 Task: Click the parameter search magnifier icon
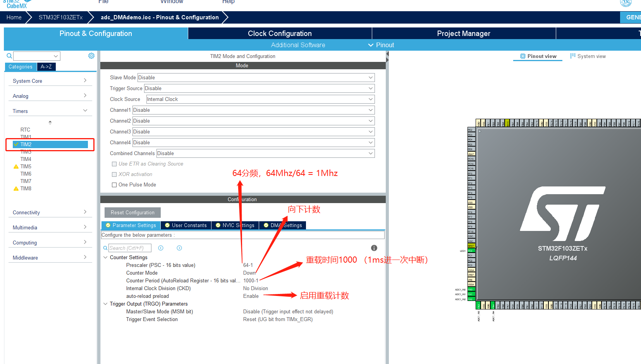coord(105,248)
